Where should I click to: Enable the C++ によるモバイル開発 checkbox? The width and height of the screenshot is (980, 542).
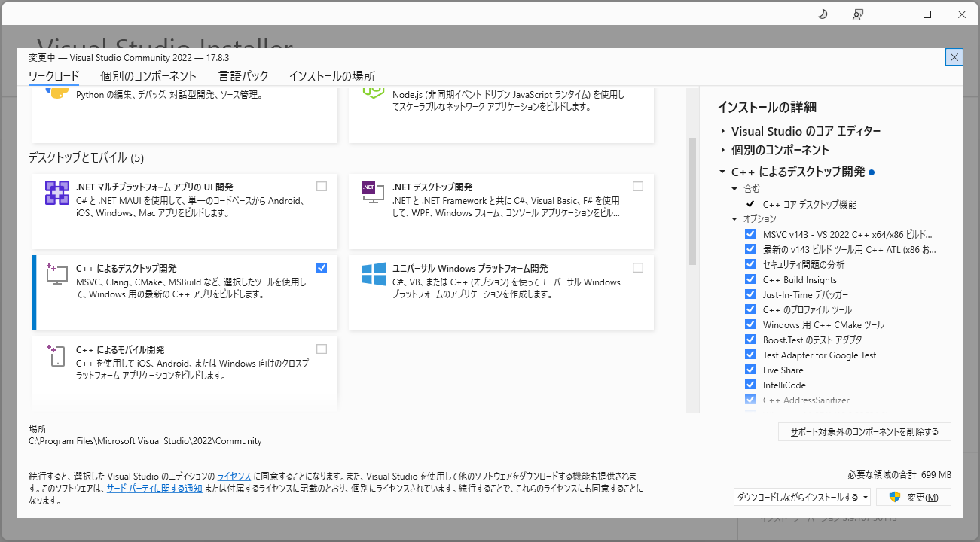point(322,349)
